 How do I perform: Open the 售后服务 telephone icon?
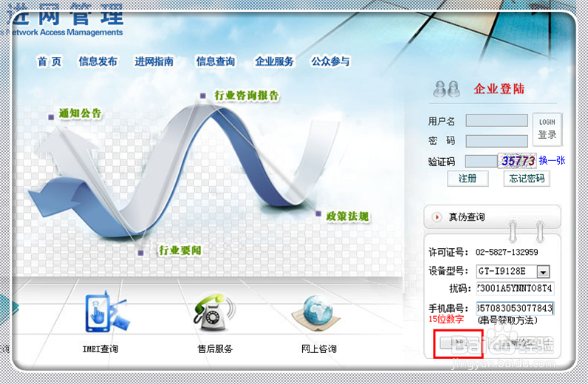[214, 312]
